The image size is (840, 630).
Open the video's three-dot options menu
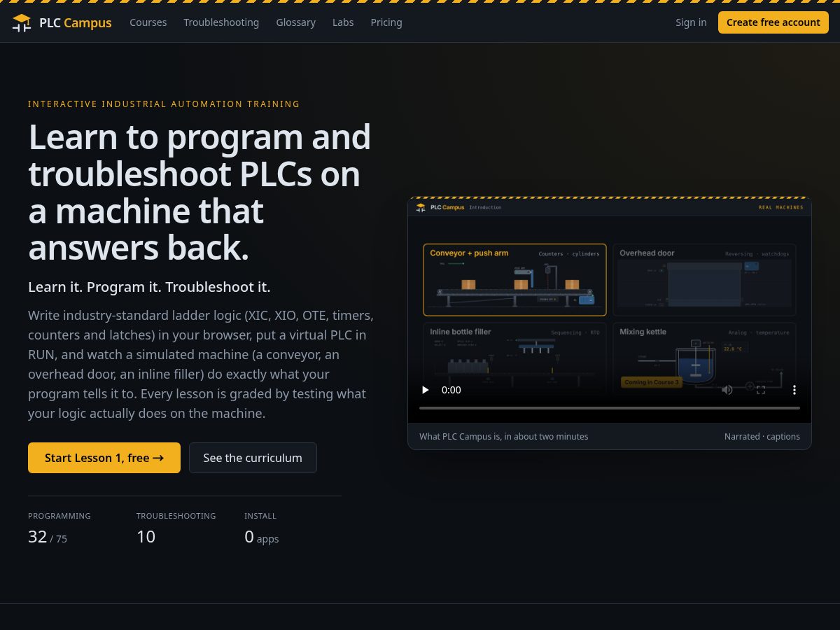pyautogui.click(x=794, y=390)
